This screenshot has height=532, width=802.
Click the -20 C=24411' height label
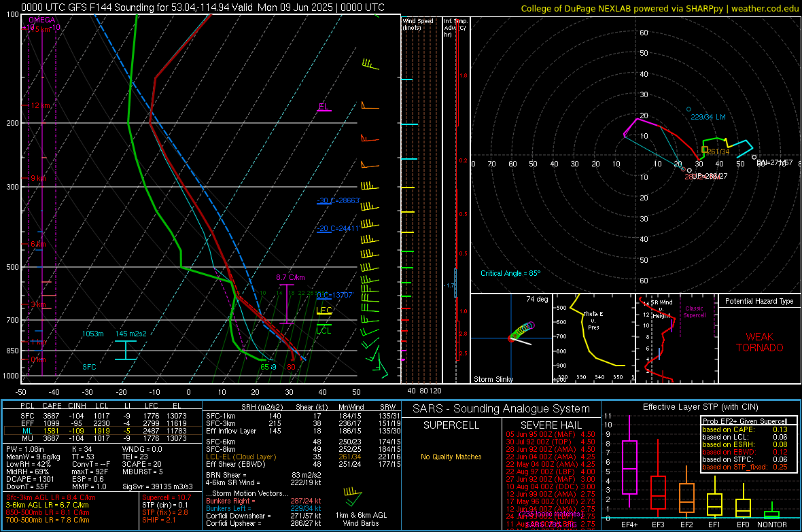338,228
